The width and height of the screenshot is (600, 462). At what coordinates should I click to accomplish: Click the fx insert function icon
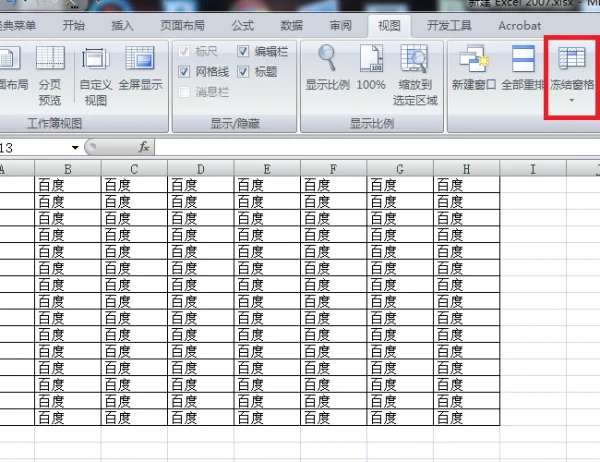click(x=144, y=147)
